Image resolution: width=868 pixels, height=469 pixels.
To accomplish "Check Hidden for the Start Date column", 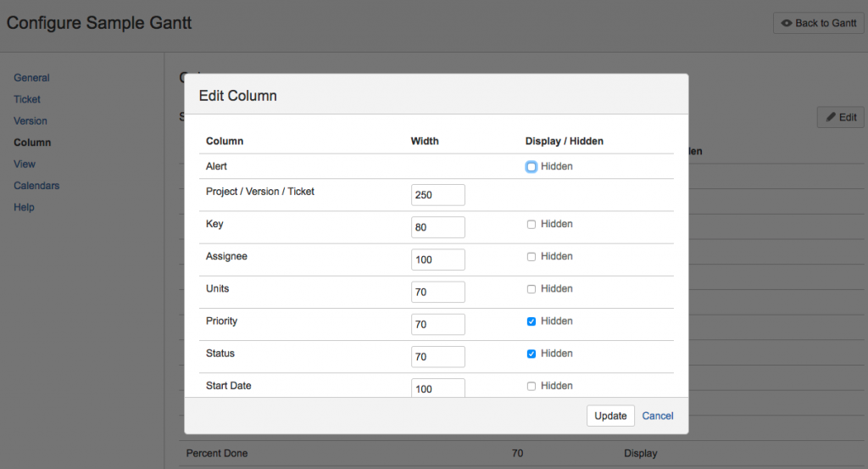I will 531,386.
